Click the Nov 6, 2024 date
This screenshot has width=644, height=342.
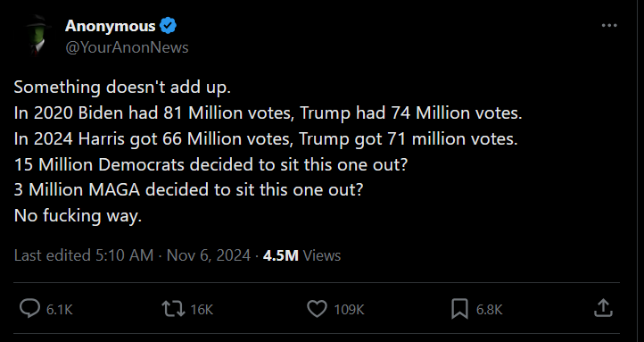209,255
